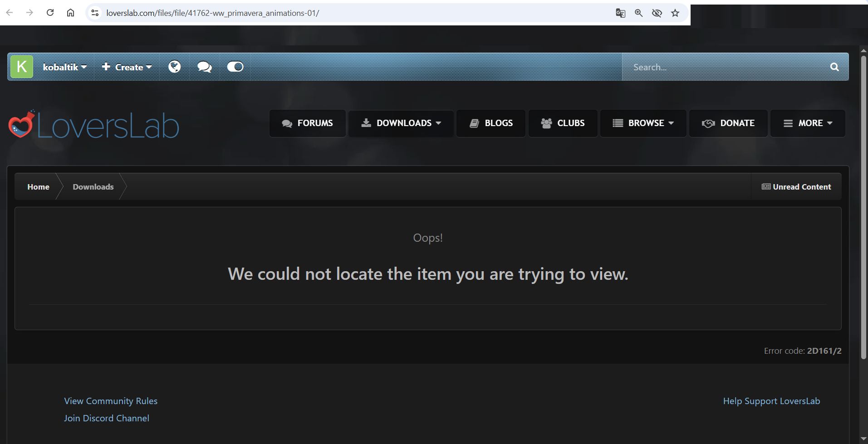Open the browser home page icon

(70, 13)
